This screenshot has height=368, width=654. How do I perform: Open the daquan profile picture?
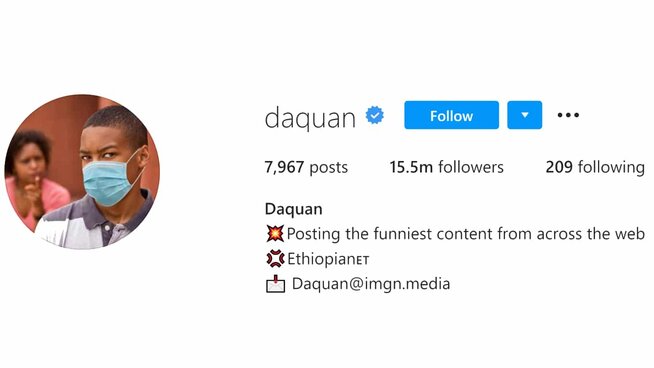[x=82, y=172]
